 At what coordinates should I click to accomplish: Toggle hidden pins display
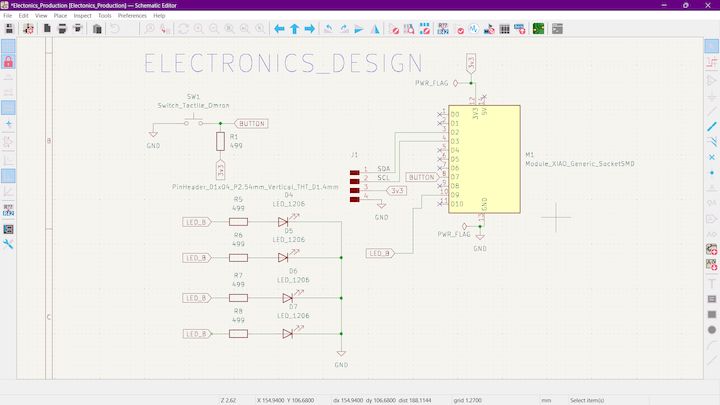[x=8, y=142]
